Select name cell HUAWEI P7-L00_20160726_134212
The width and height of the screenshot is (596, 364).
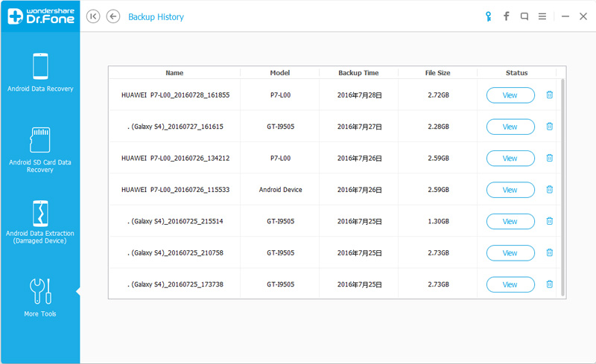pyautogui.click(x=175, y=158)
